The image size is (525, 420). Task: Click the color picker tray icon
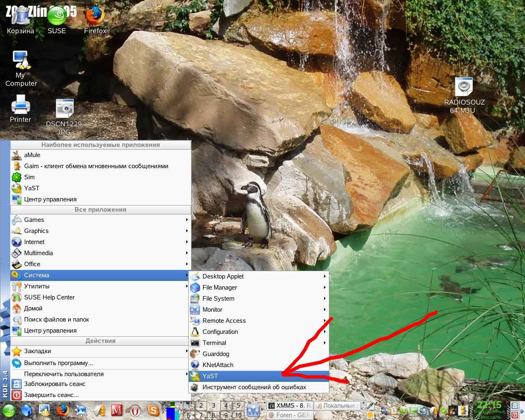[371, 406]
